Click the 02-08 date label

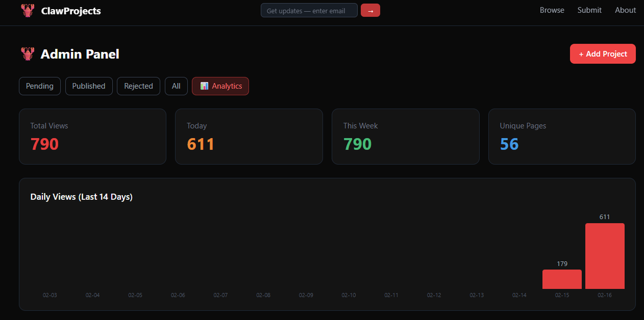click(x=264, y=295)
